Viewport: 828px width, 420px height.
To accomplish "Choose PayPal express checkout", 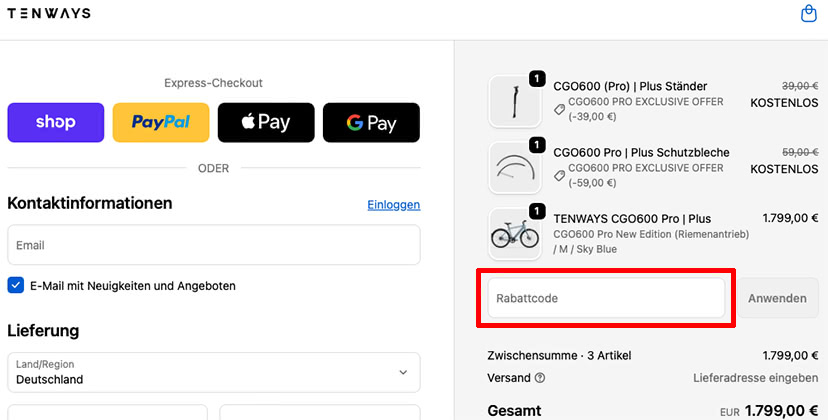I will [x=161, y=123].
